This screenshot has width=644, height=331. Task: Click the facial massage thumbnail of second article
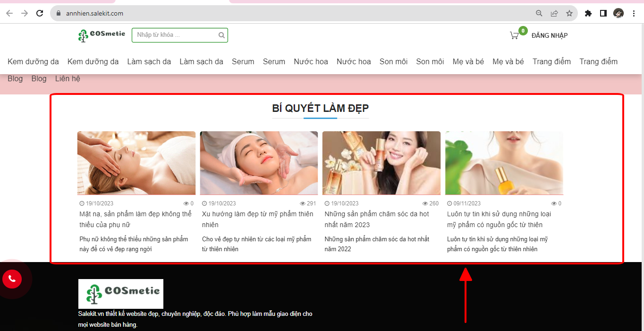tap(259, 163)
